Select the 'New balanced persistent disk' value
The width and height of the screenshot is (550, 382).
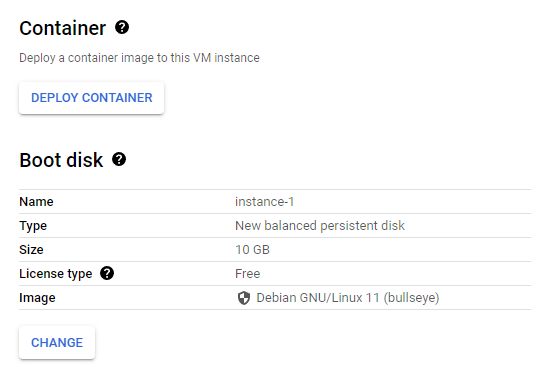pyautogui.click(x=320, y=226)
